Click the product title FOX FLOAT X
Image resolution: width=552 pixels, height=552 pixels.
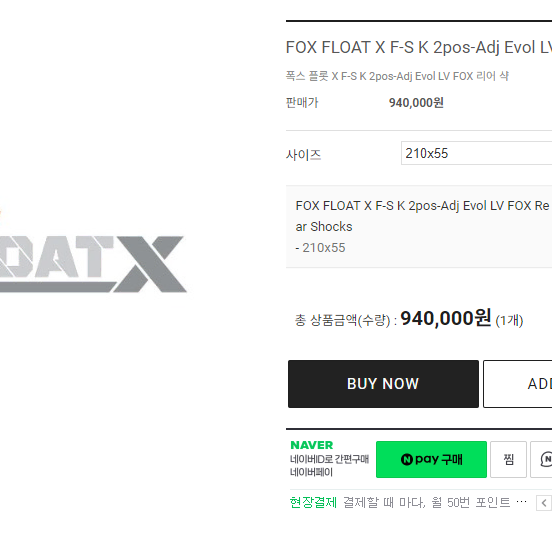(x=419, y=48)
